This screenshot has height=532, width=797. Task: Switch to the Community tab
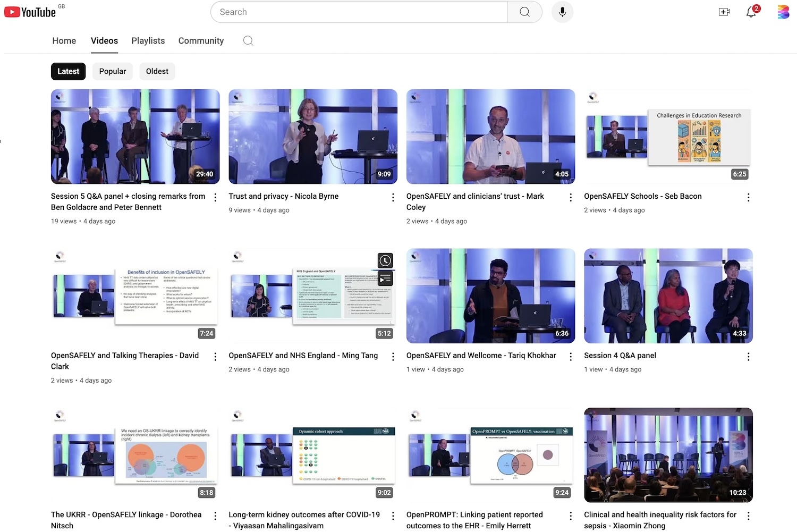point(201,41)
